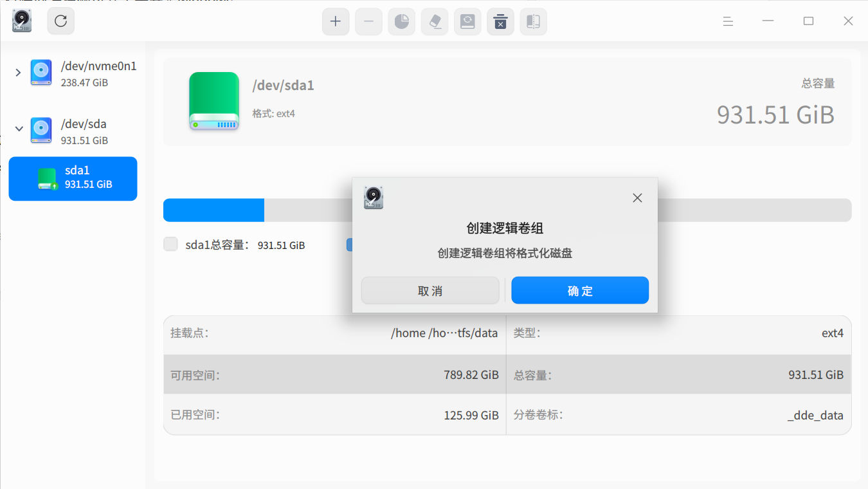The height and width of the screenshot is (489, 868).
Task: Confirm with the 确定 button
Action: coord(579,290)
